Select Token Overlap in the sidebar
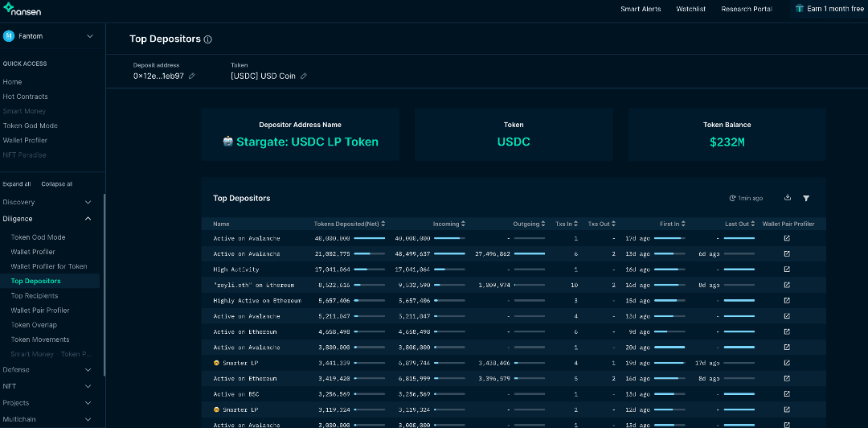Screen dimensions: 868x428 (34, 325)
